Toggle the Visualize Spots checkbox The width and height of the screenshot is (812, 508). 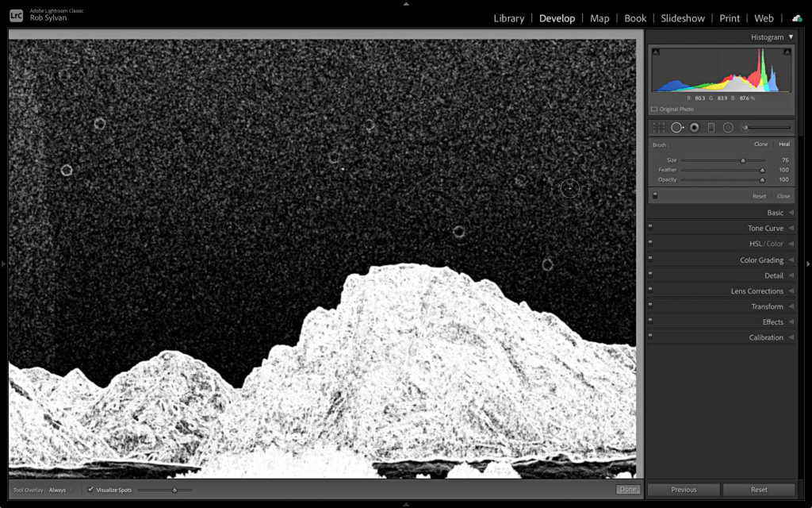pyautogui.click(x=90, y=490)
